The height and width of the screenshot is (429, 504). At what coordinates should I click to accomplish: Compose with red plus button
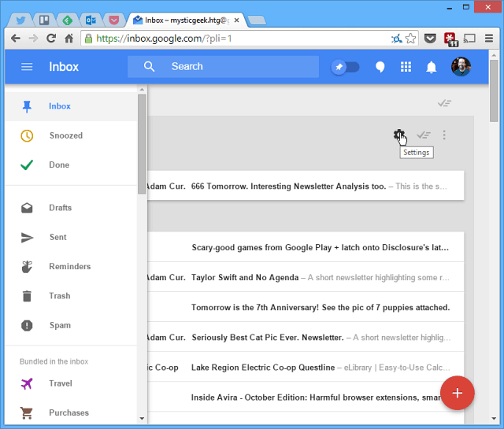tap(457, 393)
